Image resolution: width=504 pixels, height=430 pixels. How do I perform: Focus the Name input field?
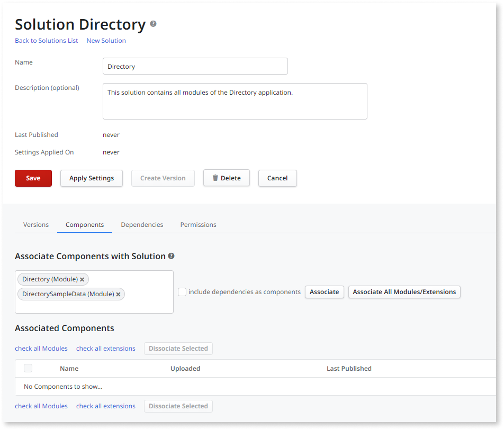tap(195, 66)
